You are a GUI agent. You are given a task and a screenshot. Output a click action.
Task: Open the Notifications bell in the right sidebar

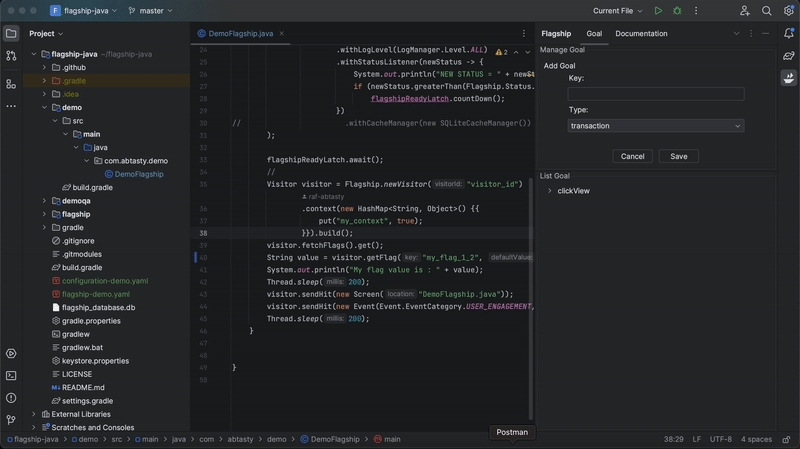[788, 33]
